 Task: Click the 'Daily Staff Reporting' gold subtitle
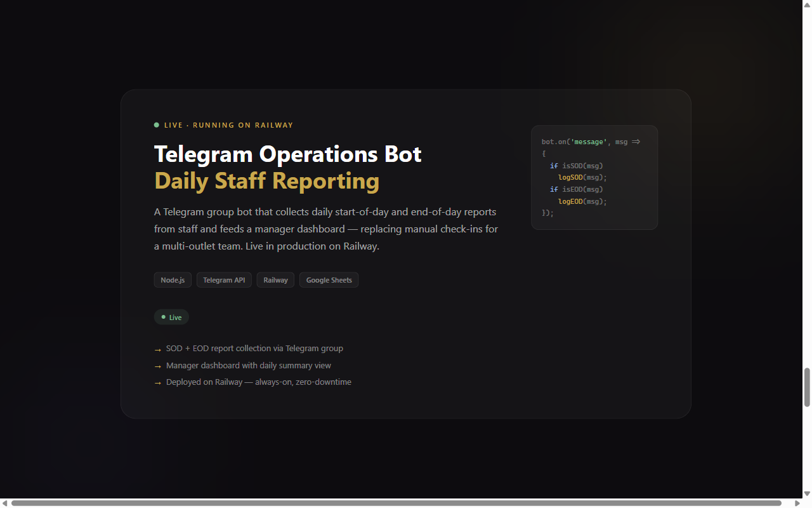pos(266,181)
